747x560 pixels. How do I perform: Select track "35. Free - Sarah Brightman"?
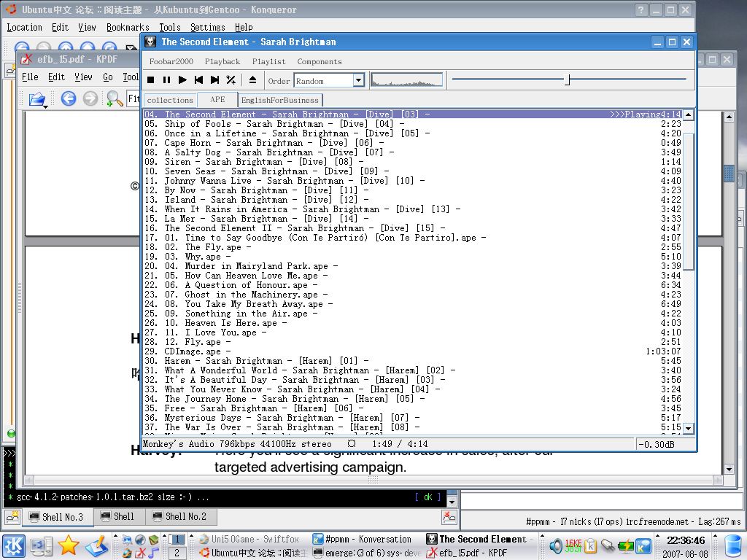coord(413,408)
